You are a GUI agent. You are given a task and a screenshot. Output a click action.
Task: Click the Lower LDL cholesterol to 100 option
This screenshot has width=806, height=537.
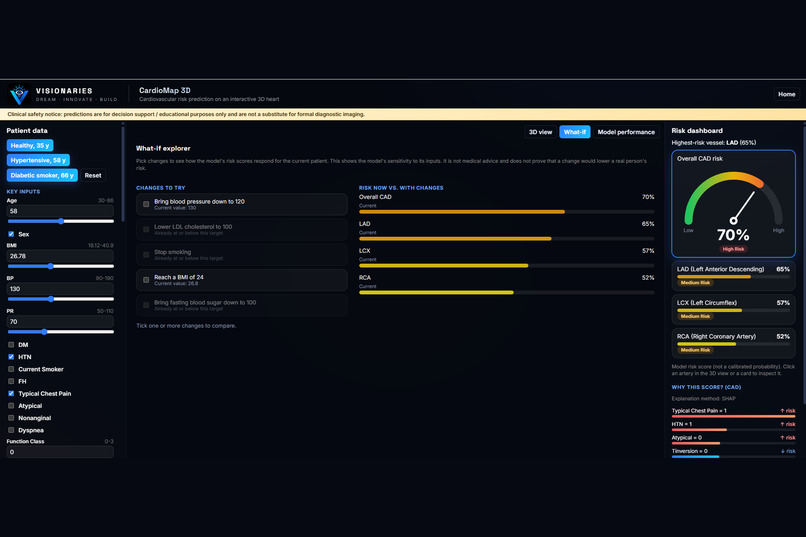(x=242, y=230)
